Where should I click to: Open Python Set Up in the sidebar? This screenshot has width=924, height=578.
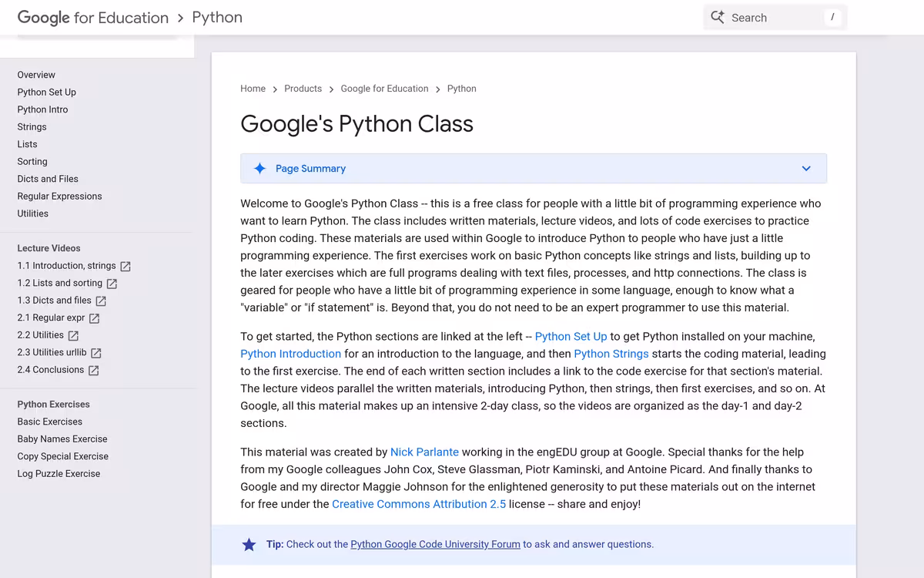pos(47,92)
